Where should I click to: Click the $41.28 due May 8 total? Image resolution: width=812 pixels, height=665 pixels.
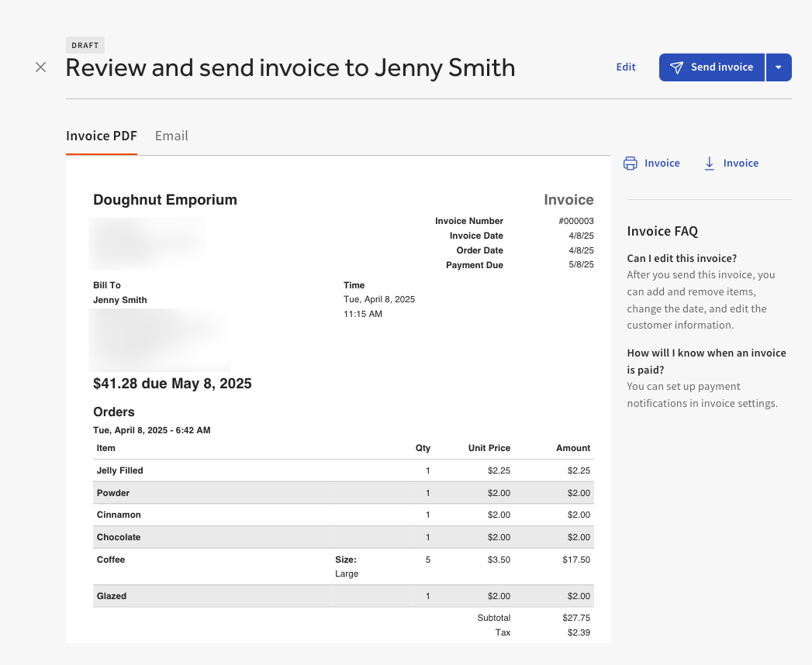point(172,383)
